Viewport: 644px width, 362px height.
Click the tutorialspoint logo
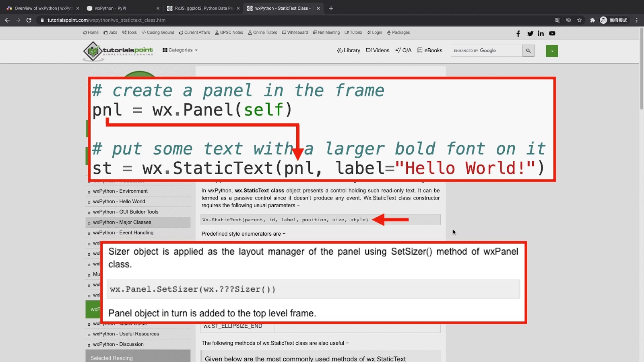click(118, 51)
